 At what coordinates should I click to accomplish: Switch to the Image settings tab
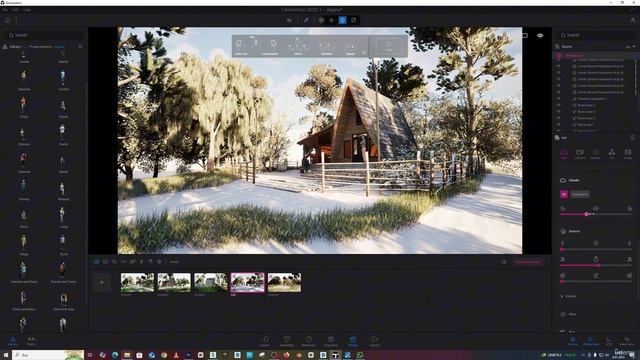coord(628,154)
